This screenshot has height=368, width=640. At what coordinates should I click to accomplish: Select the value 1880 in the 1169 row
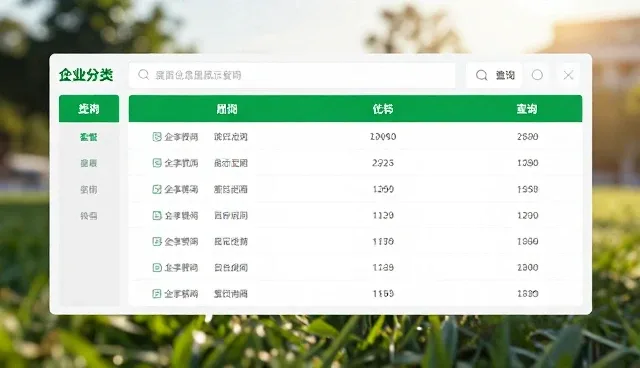tap(527, 293)
